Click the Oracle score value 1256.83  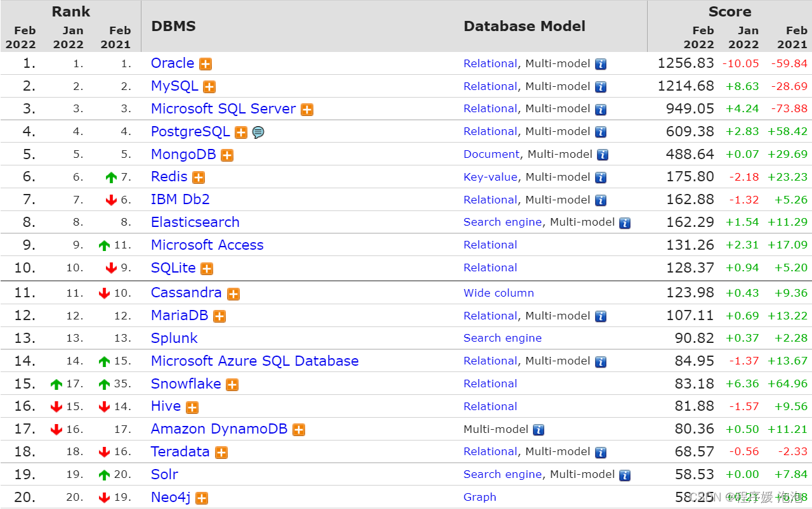point(686,63)
